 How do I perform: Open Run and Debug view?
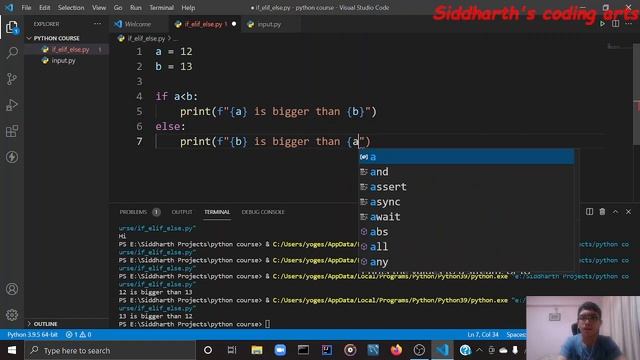click(x=12, y=105)
